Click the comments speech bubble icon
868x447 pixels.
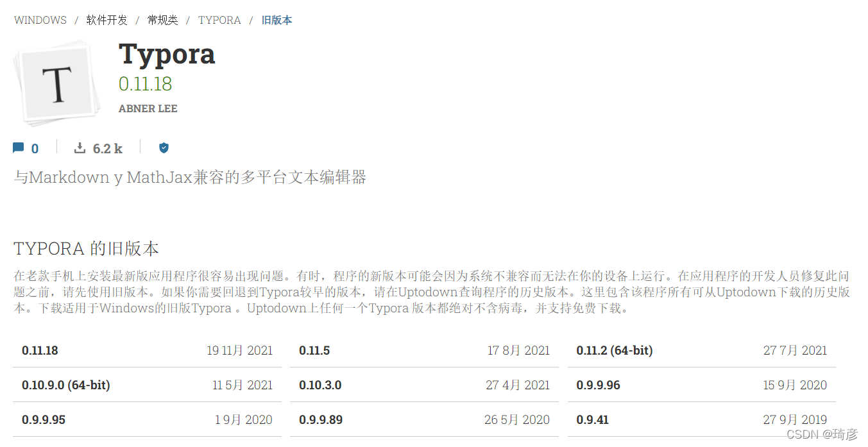(x=18, y=148)
